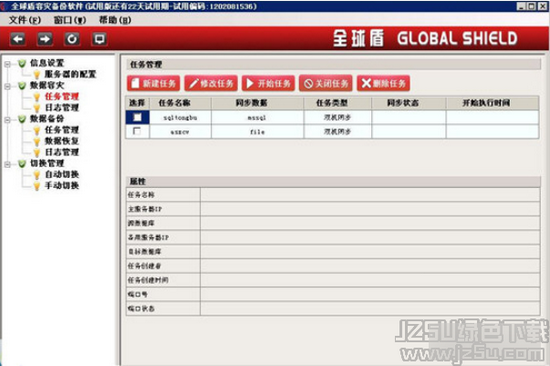Select the mssql sync data cell
This screenshot has width=550, height=366.
click(x=257, y=118)
